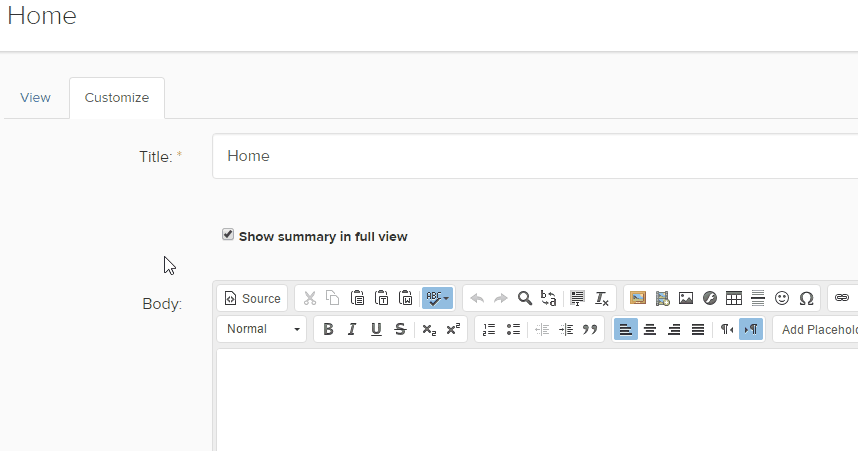The image size is (858, 451).
Task: Click the plain Image icon
Action: (686, 298)
